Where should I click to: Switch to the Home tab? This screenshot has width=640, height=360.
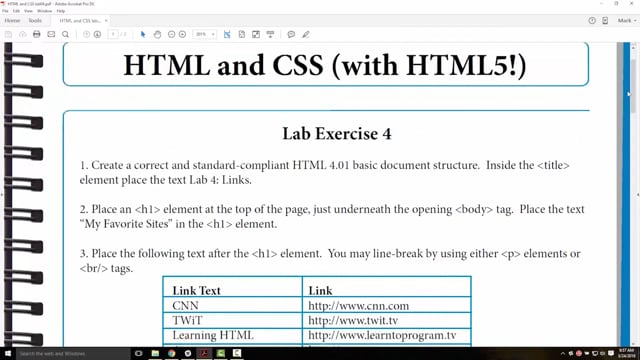pos(12,20)
